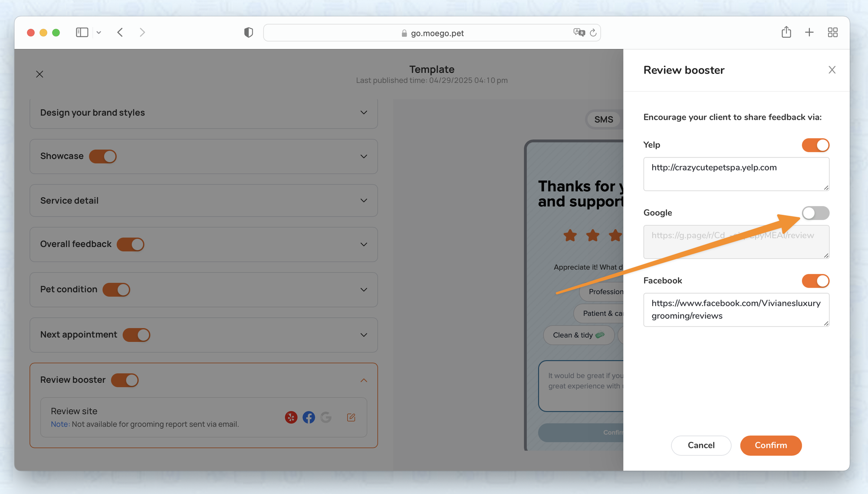Image resolution: width=868 pixels, height=494 pixels.
Task: Expand the Service detail section chevron
Action: pos(364,200)
